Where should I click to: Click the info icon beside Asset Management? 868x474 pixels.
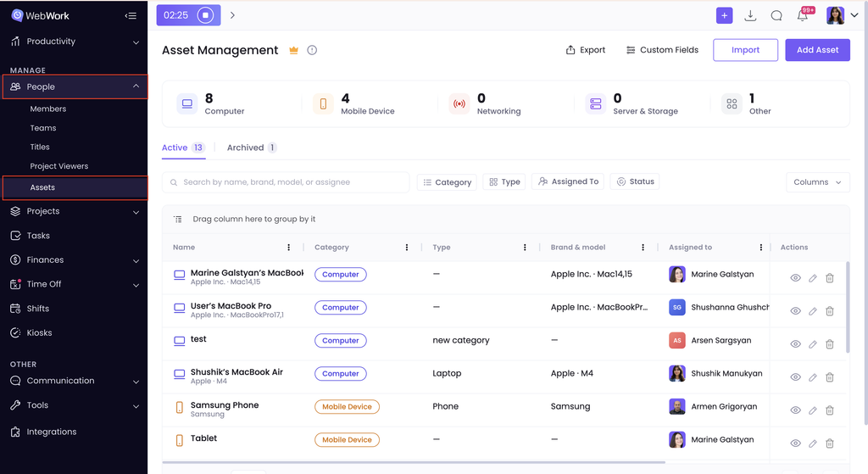312,50
